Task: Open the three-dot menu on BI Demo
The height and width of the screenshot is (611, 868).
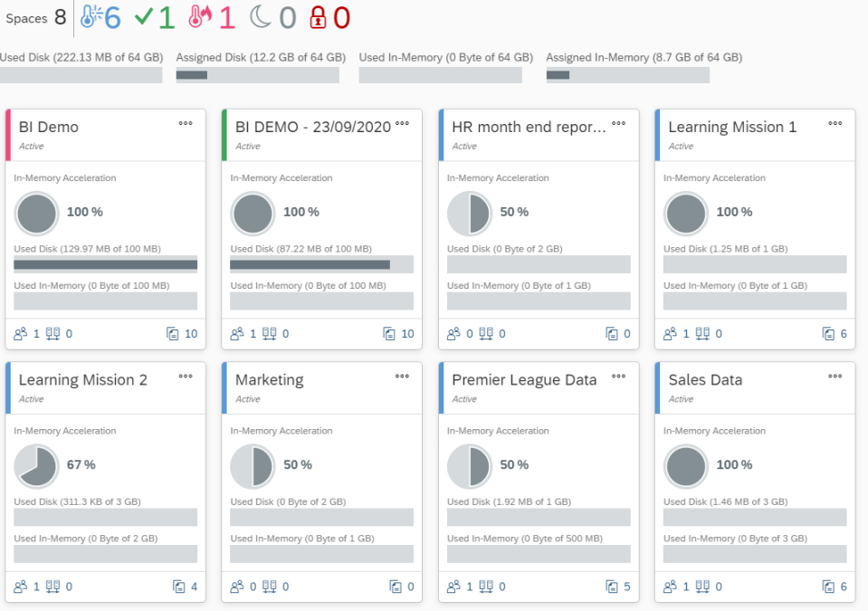Action: [x=186, y=124]
